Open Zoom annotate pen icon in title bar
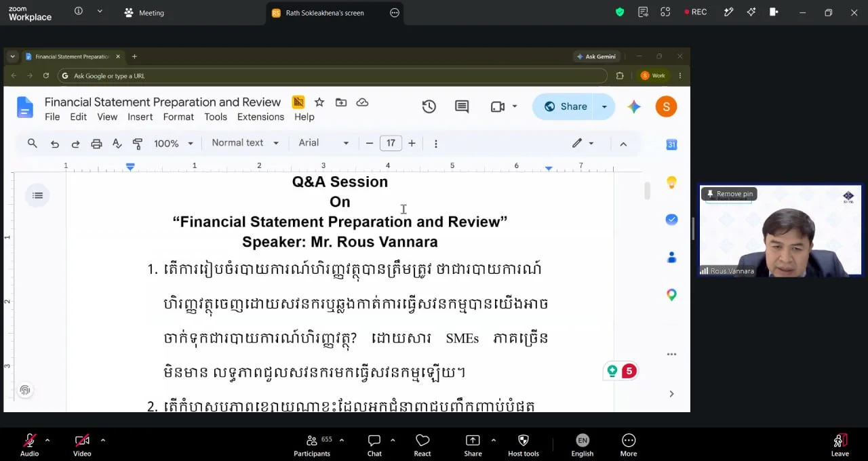868x461 pixels. [729, 12]
